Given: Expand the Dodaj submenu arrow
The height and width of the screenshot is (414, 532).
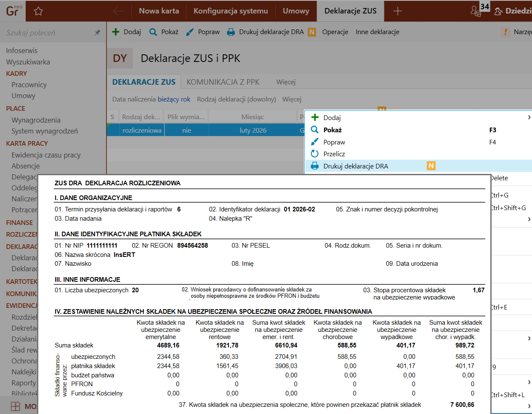Looking at the screenshot, I should 529,118.
